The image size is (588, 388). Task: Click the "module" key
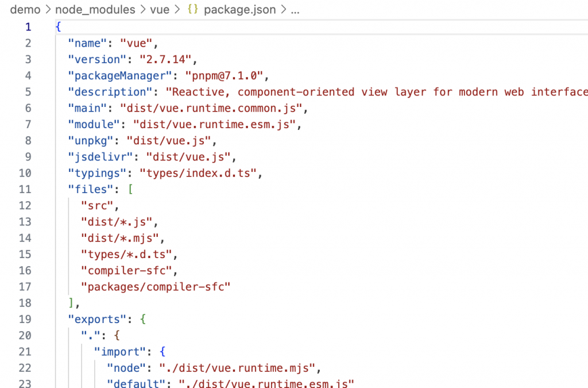pyautogui.click(x=95, y=124)
